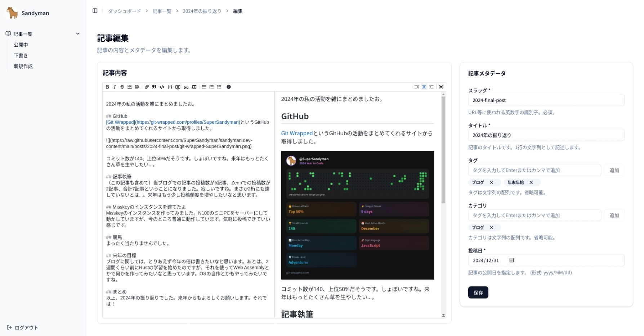644x336 pixels.
Task: Insert ordered numbered list
Action: (211, 87)
